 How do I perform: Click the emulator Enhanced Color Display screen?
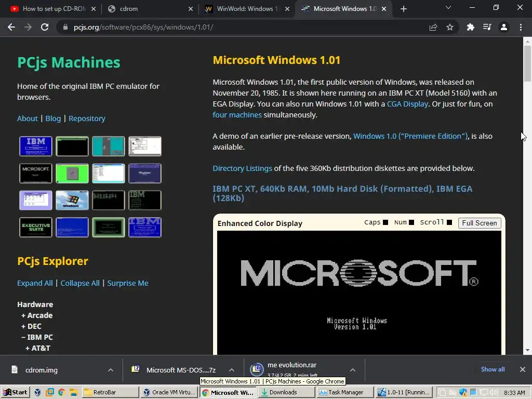[359, 293]
